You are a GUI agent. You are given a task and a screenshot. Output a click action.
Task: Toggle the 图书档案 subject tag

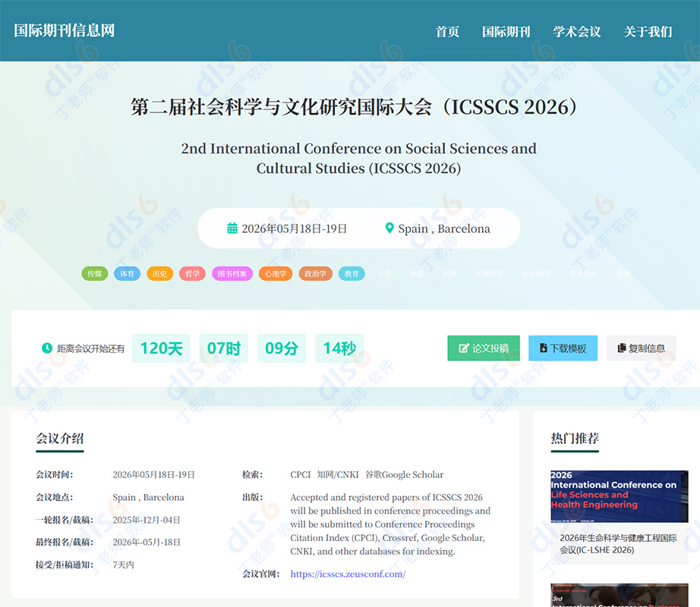pos(232,273)
